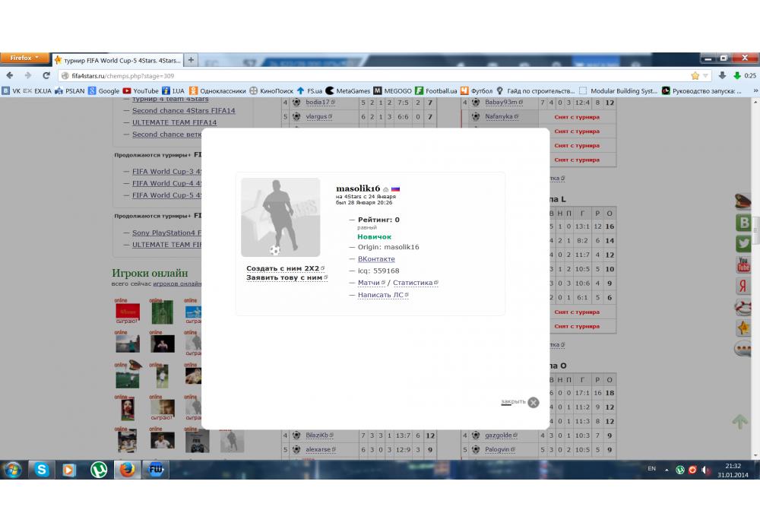The height and width of the screenshot is (532, 760).
Task: Open uTorrent from the taskbar
Action: [x=98, y=470]
